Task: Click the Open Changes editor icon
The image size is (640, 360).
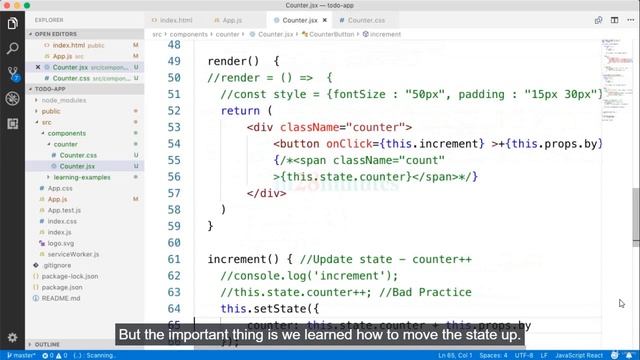Action: (x=598, y=20)
